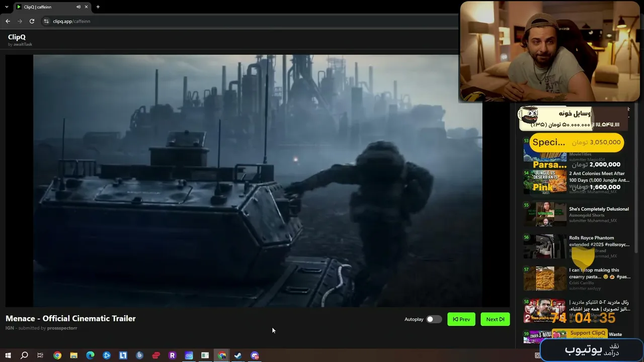This screenshot has height=362, width=644.
Task: Open the blue L app on taskbar
Action: (x=123, y=355)
